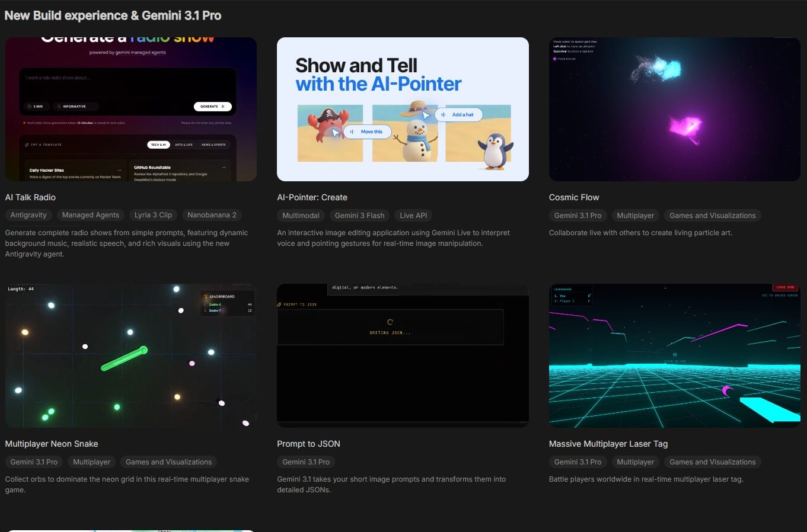
Task: Select Games and Visualizations tag under Neon Snake
Action: [x=168, y=462]
